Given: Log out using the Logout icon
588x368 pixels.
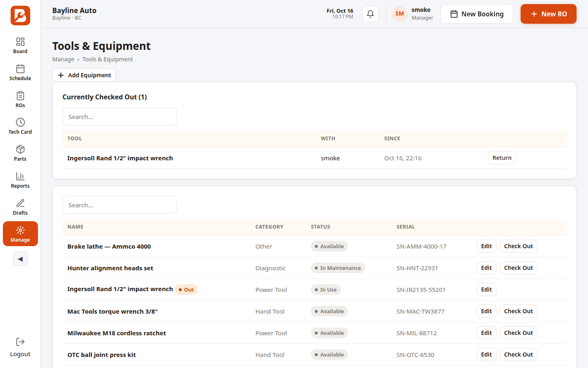Looking at the screenshot, I should [x=20, y=348].
